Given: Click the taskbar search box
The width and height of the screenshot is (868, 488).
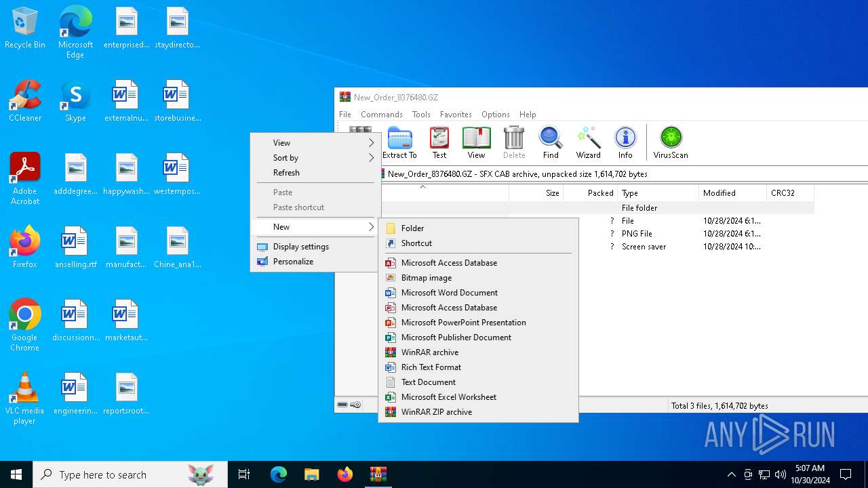Looking at the screenshot, I should click(x=130, y=474).
